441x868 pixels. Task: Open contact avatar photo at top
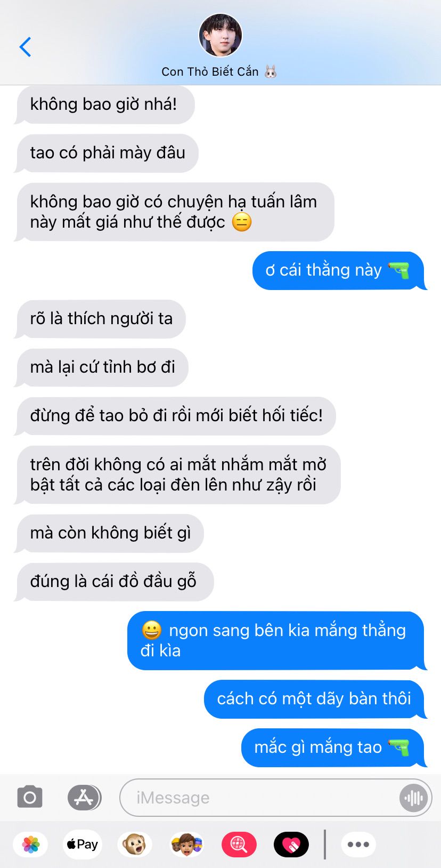(220, 35)
